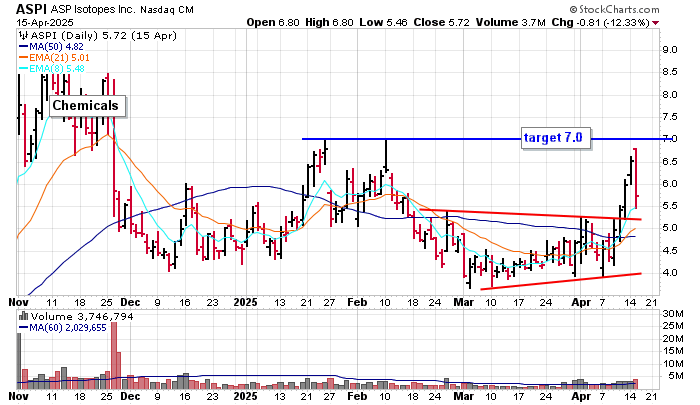Click the bar-chart icon beside Volume legend

(23, 317)
